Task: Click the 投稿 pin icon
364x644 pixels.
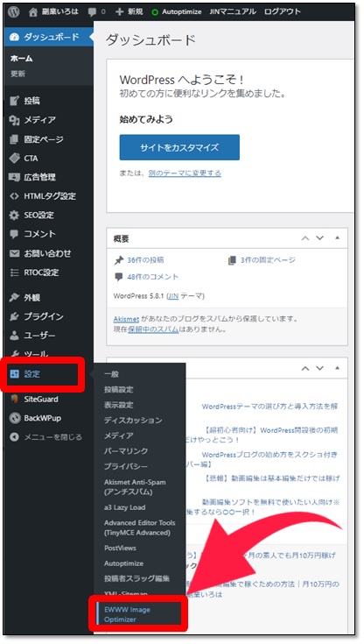Action: 14,101
